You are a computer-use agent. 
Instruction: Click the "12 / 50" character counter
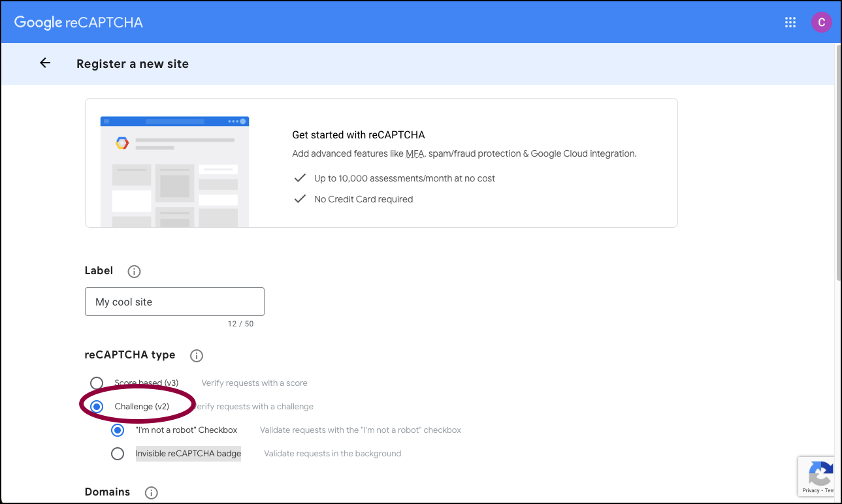coord(241,324)
